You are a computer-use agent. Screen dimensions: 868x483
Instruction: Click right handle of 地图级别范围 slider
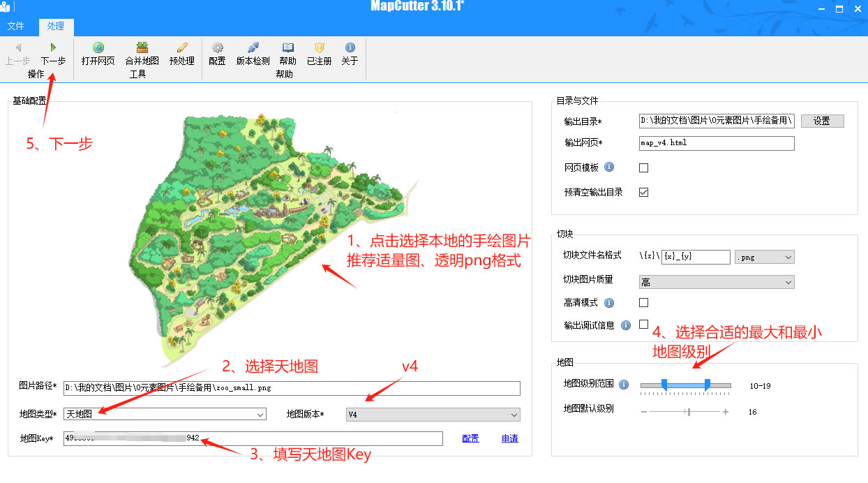(x=708, y=385)
